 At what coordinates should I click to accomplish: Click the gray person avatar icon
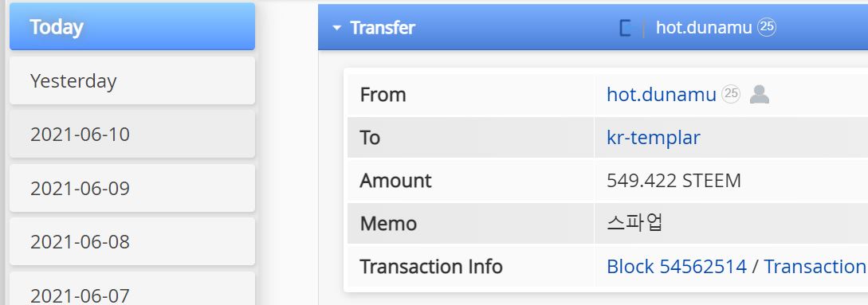pyautogui.click(x=760, y=95)
